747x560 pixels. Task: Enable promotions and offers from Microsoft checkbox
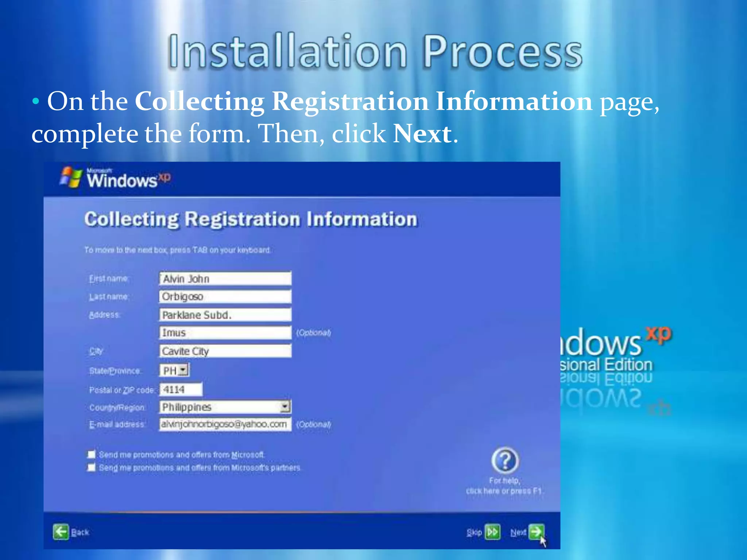(91, 454)
